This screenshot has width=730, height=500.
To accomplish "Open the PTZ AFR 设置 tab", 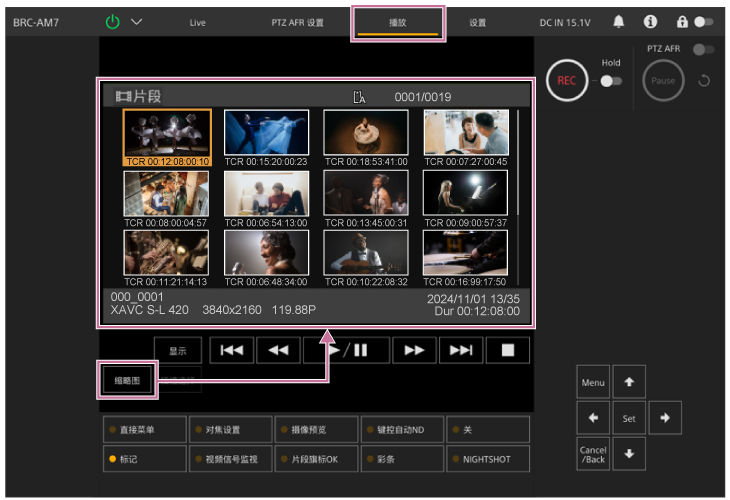I will pos(297,21).
